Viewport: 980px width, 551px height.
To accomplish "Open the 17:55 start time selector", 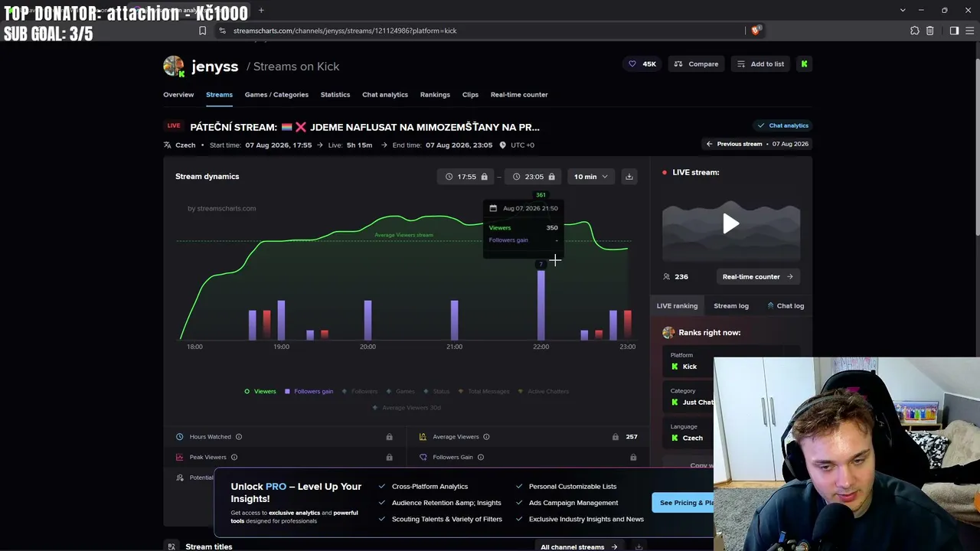I will click(x=465, y=177).
